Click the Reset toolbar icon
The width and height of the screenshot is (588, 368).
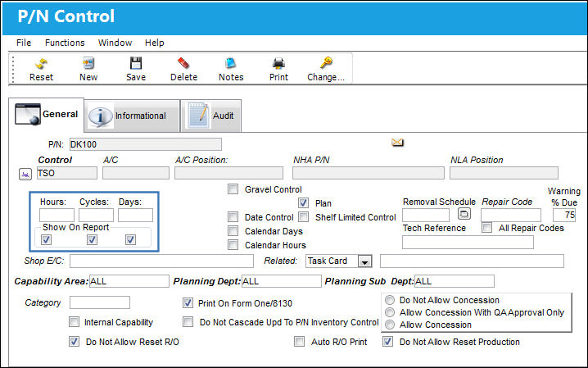41,64
